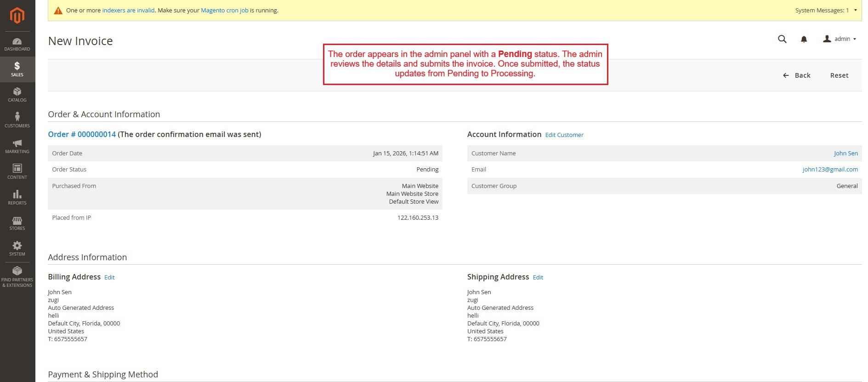The width and height of the screenshot is (868, 382).
Task: Open Marketing menu in sidebar
Action: click(17, 146)
